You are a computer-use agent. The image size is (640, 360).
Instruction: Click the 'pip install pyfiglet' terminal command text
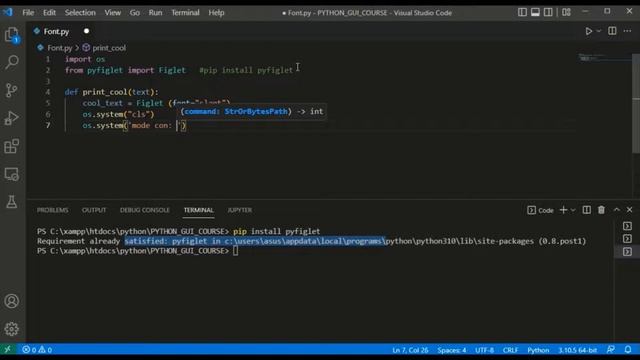coord(276,231)
